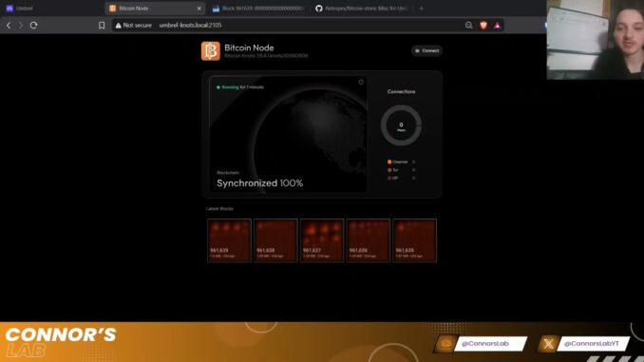Go back using the browser back arrow
Viewport: 644px width, 362px height.
[9, 26]
